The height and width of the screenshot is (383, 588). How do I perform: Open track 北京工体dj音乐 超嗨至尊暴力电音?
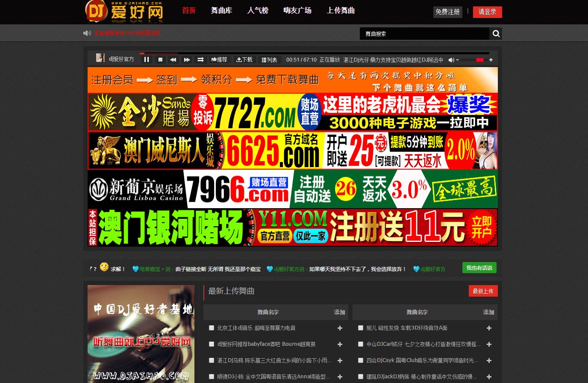(x=256, y=328)
